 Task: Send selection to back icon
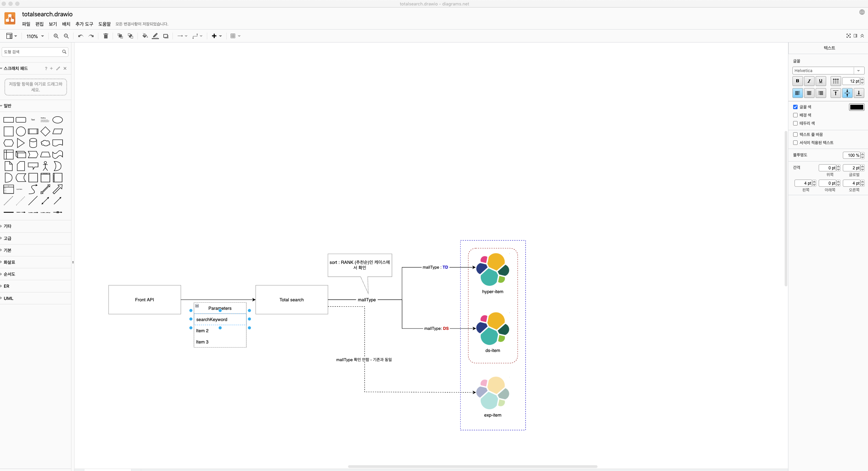coord(130,36)
